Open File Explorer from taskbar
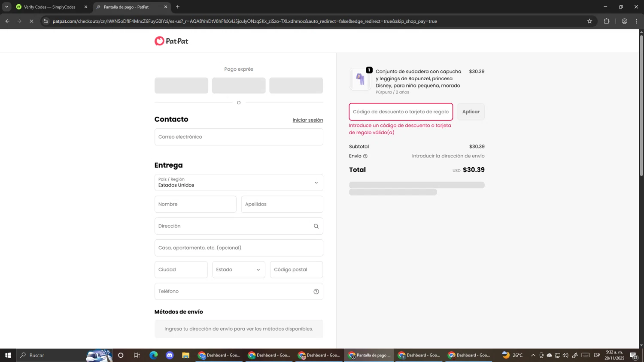The height and width of the screenshot is (362, 644). (x=185, y=355)
